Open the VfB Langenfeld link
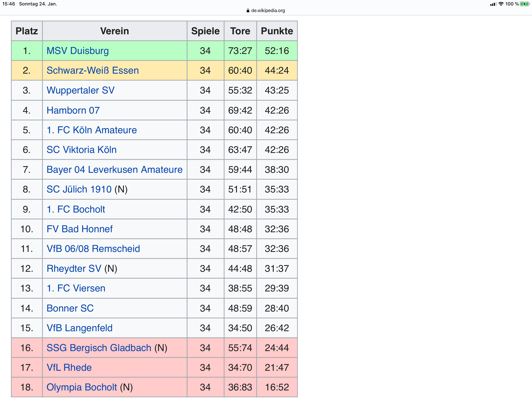The image size is (532, 399). tap(80, 328)
